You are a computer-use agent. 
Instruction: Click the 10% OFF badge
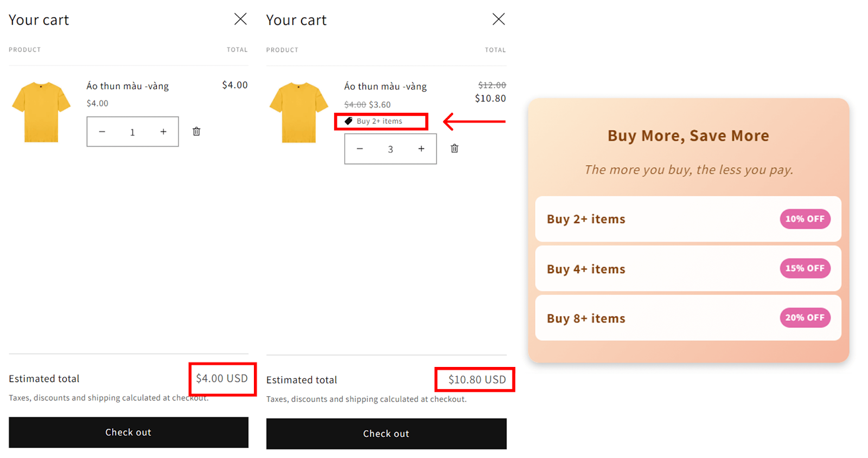tap(805, 219)
